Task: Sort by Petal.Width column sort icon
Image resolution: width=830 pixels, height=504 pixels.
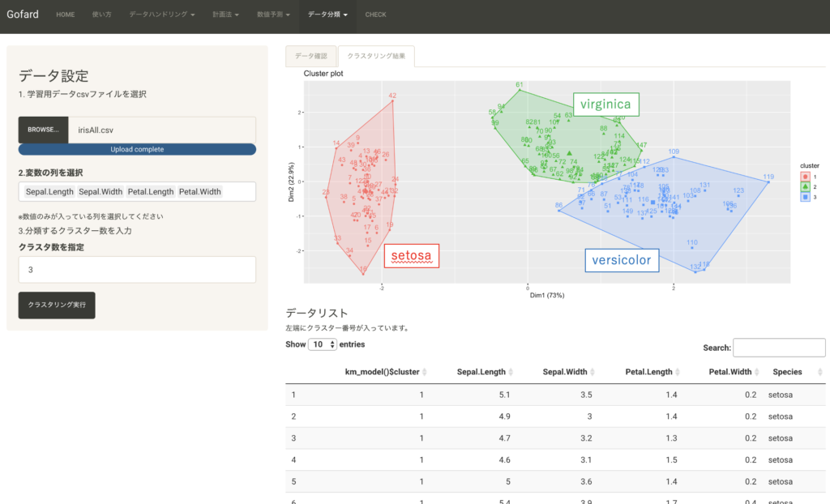Action: (756, 372)
